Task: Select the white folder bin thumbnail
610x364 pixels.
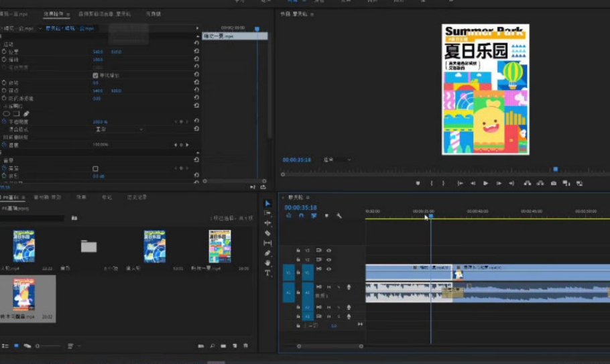Action: click(88, 247)
